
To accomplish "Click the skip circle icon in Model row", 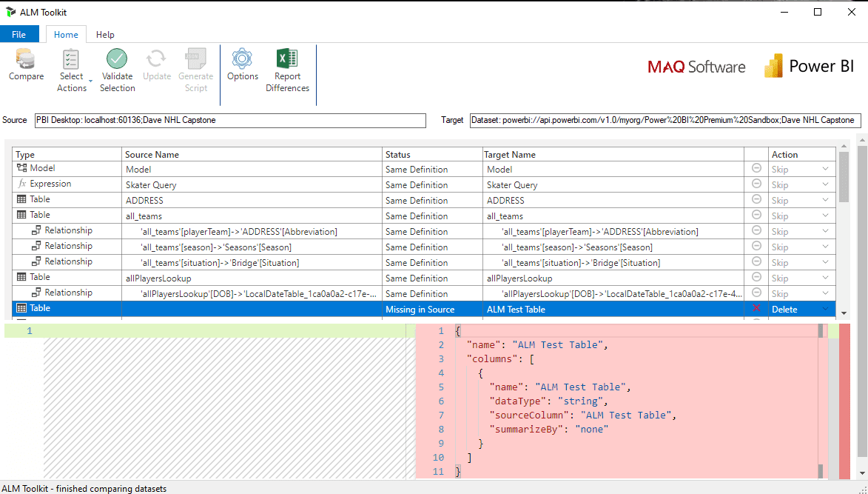I will click(x=756, y=168).
